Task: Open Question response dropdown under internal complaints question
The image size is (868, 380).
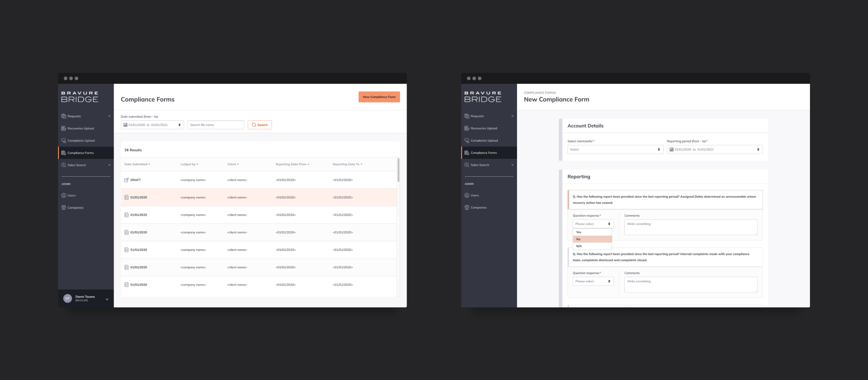Action: pos(592,281)
